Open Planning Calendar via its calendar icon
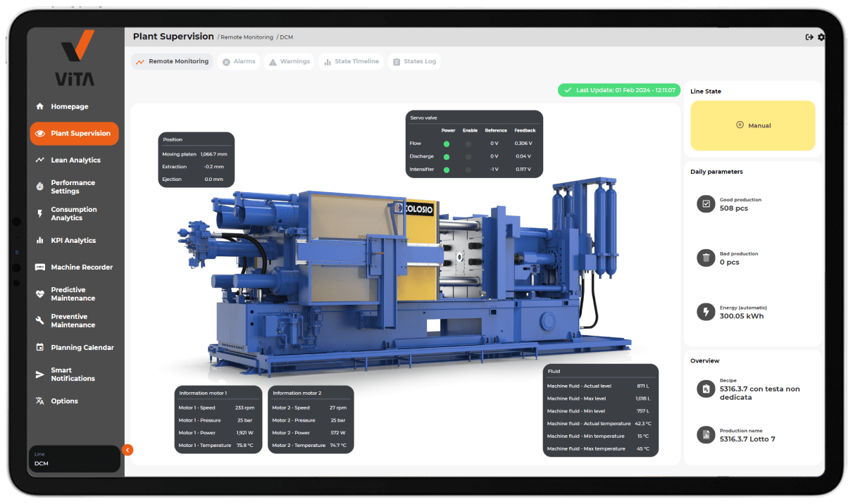Image resolution: width=853 pixels, height=504 pixels. click(x=39, y=347)
